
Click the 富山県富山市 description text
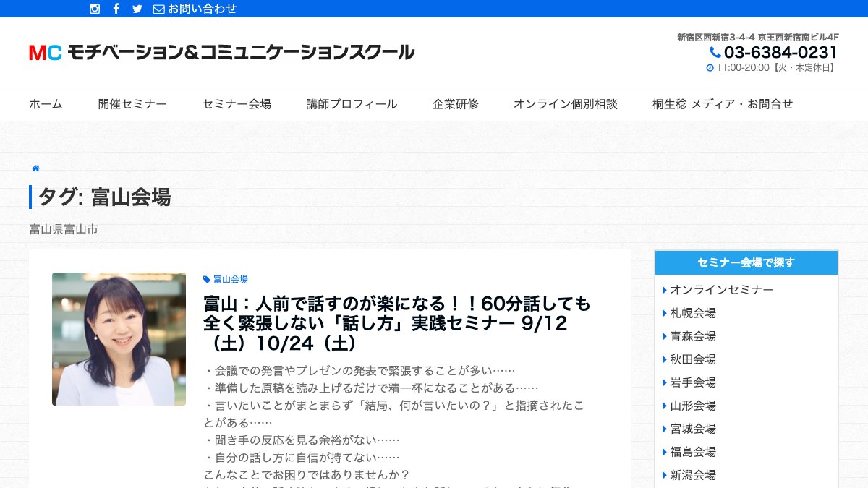point(64,229)
